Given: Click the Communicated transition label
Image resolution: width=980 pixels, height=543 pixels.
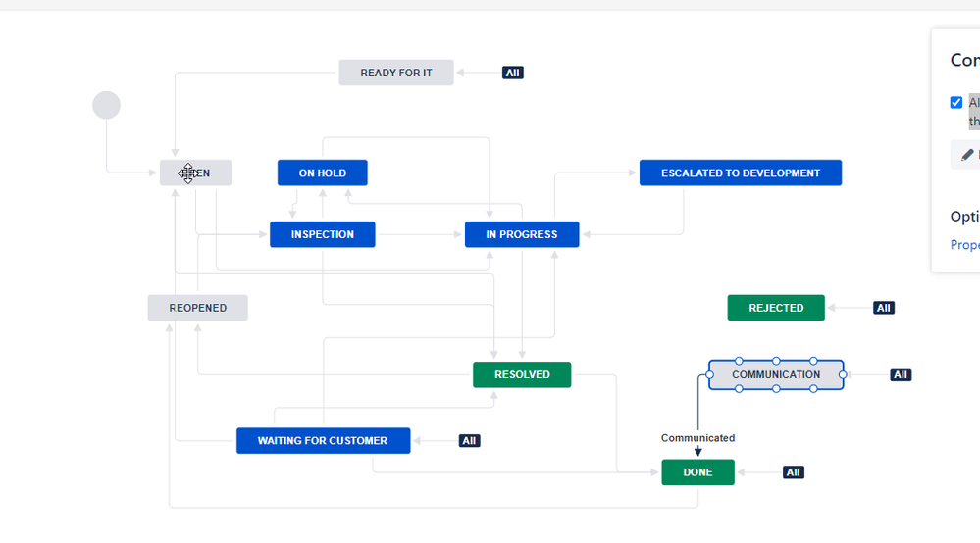Looking at the screenshot, I should coord(698,438).
